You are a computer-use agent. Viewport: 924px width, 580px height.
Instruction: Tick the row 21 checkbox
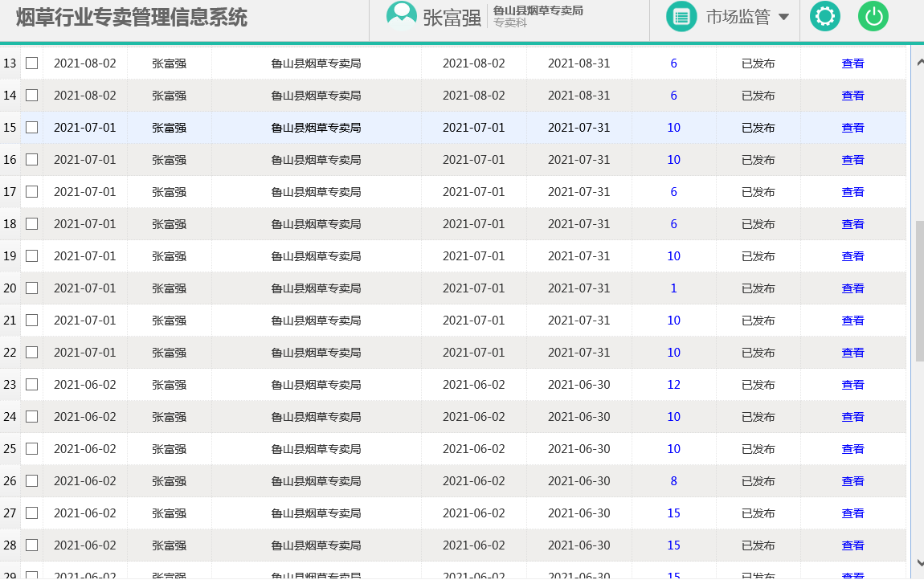pyautogui.click(x=32, y=320)
